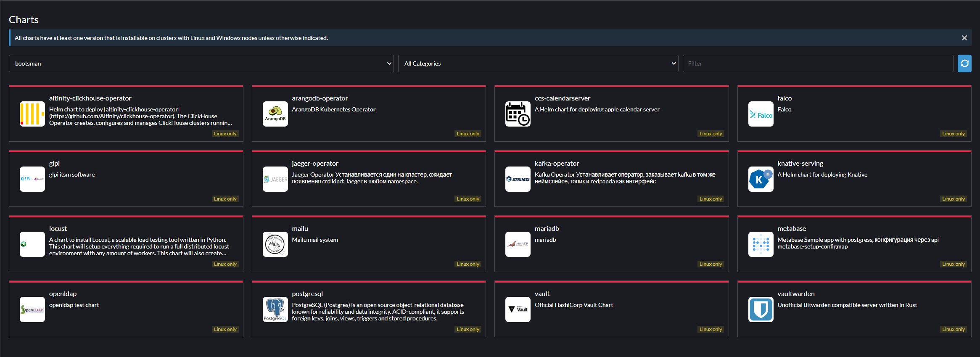The image size is (980, 357).
Task: Click the Metabase dotted logo icon
Action: [x=761, y=244]
